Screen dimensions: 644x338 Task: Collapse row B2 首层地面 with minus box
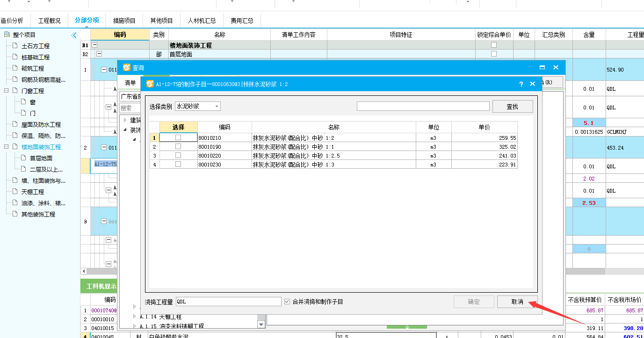(x=99, y=54)
